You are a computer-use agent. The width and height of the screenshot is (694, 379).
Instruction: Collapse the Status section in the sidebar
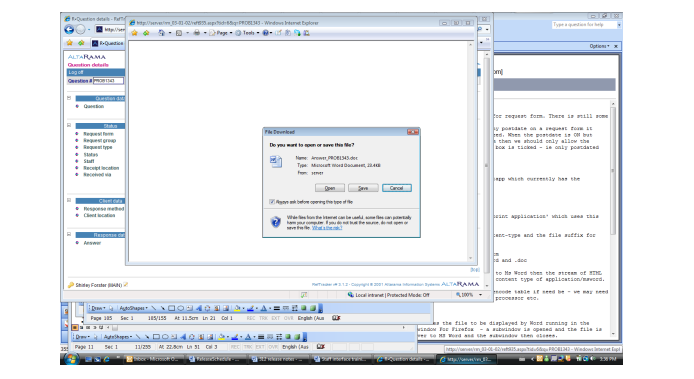pos(69,125)
